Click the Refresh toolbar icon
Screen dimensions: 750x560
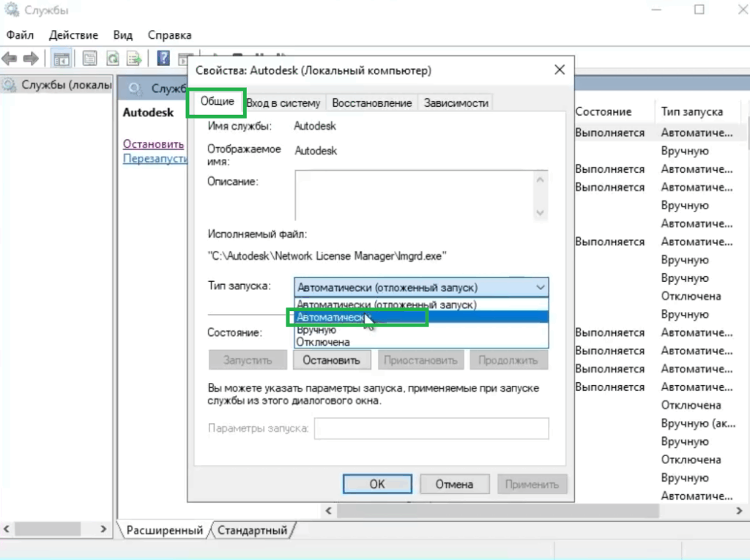point(112,59)
